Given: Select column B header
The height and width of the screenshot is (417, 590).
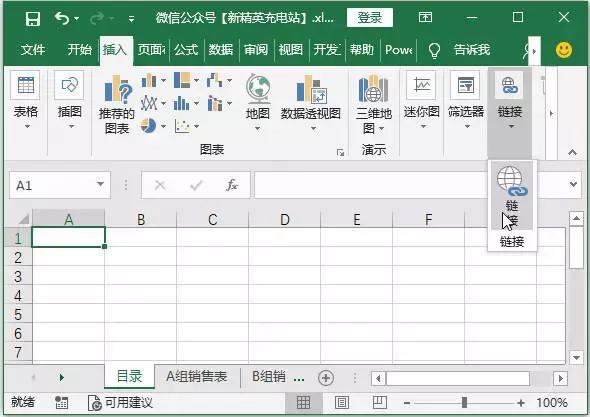Looking at the screenshot, I should coord(141,219).
